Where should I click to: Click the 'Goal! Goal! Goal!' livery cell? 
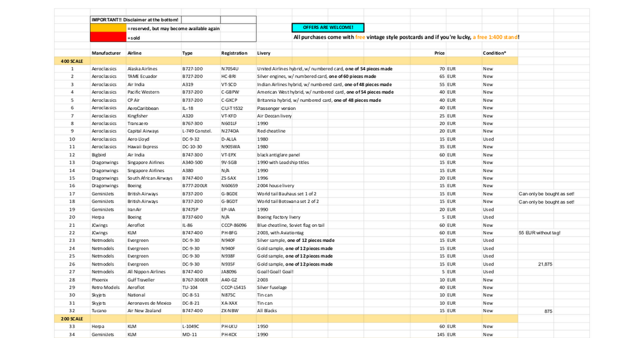click(275, 272)
